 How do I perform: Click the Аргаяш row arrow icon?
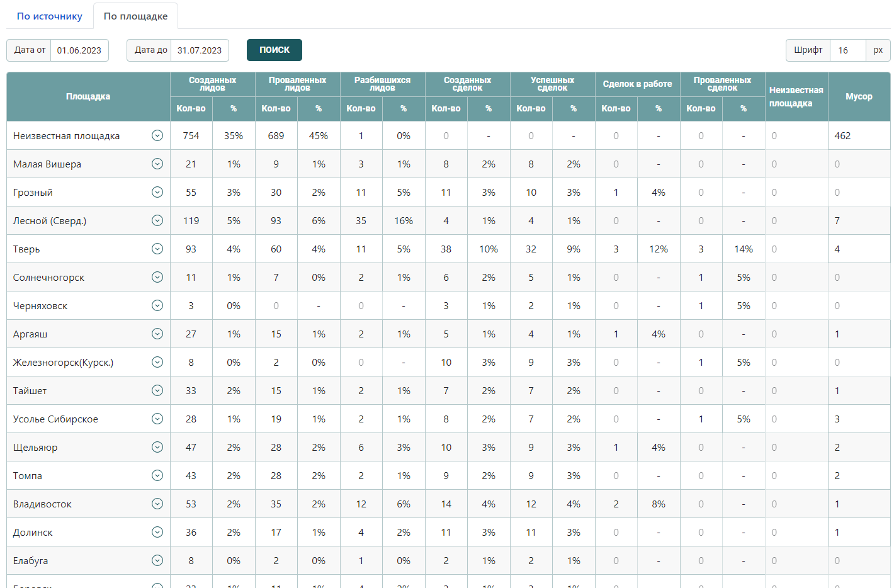tap(157, 334)
